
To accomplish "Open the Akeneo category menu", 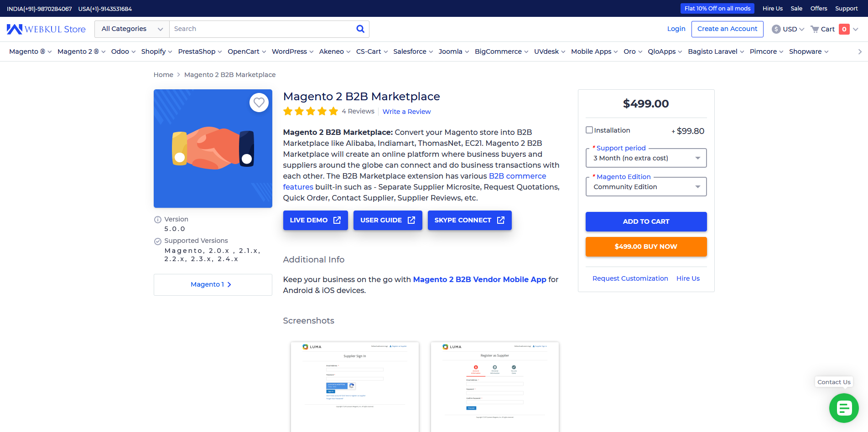I will tap(335, 51).
